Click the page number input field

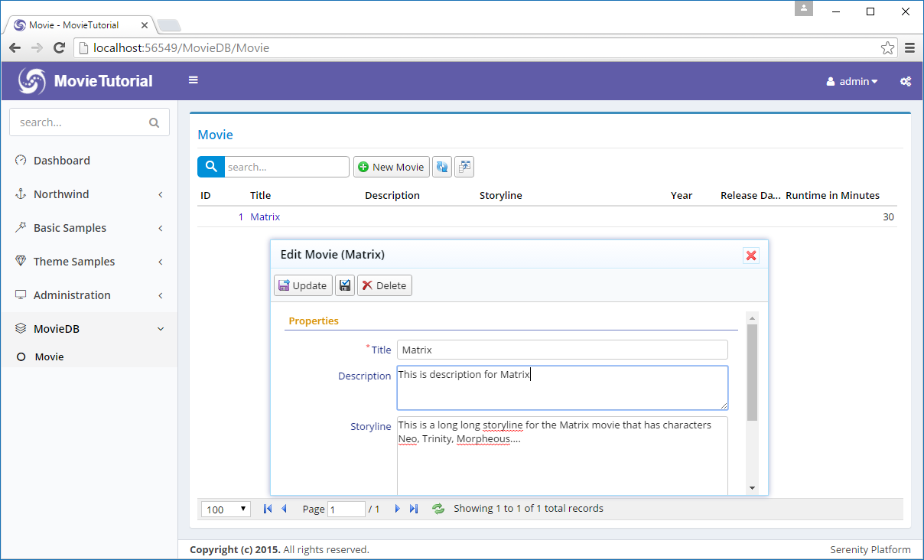pos(346,510)
